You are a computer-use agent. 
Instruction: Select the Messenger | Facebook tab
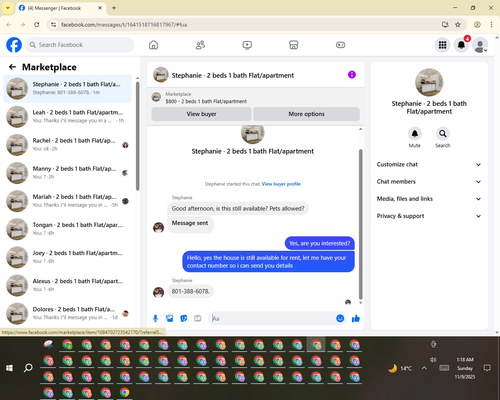(61, 8)
